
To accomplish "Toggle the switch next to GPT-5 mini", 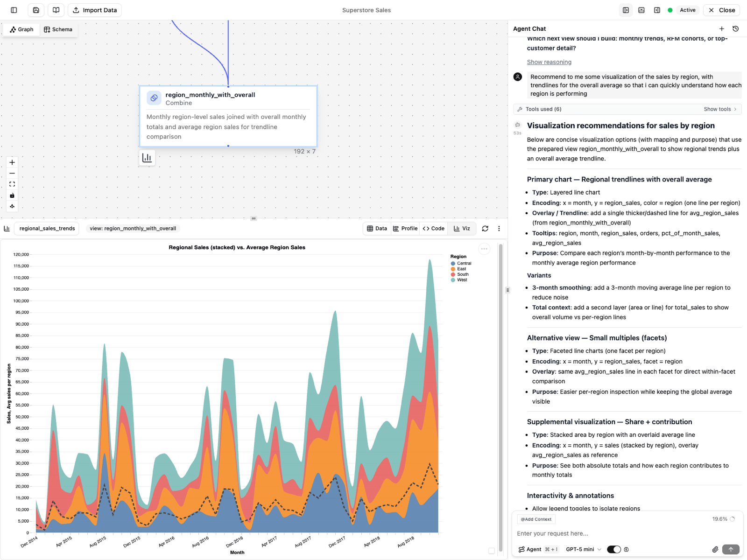I will click(613, 549).
